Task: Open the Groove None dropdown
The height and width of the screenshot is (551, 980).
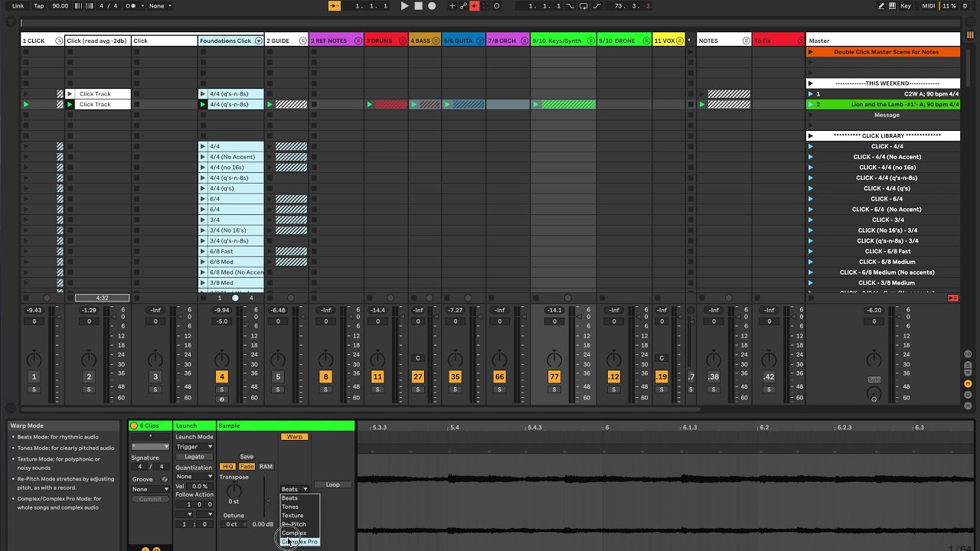Action: pyautogui.click(x=150, y=489)
